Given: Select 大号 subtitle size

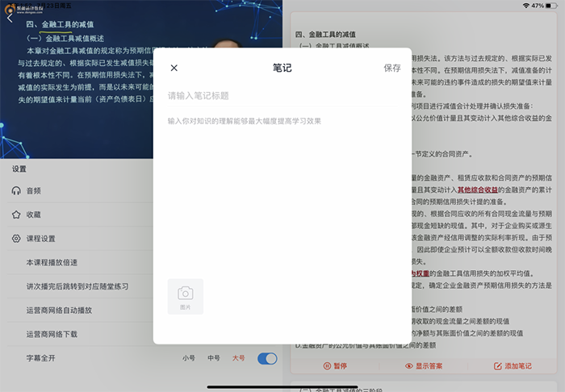Looking at the screenshot, I should (x=238, y=358).
